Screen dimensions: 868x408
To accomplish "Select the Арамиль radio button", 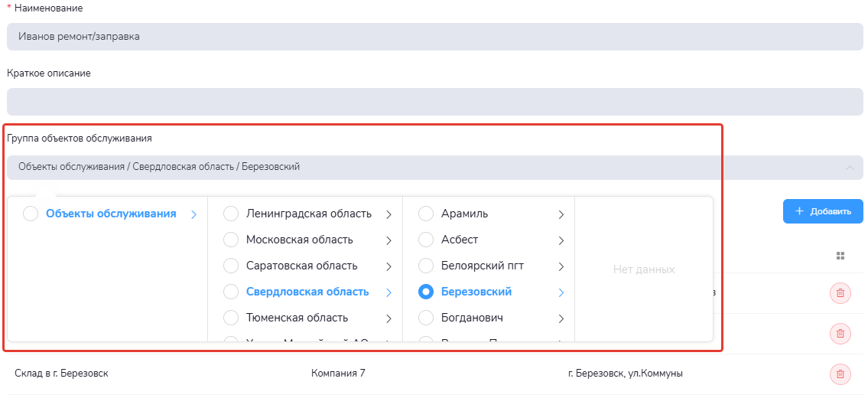I will (x=426, y=214).
